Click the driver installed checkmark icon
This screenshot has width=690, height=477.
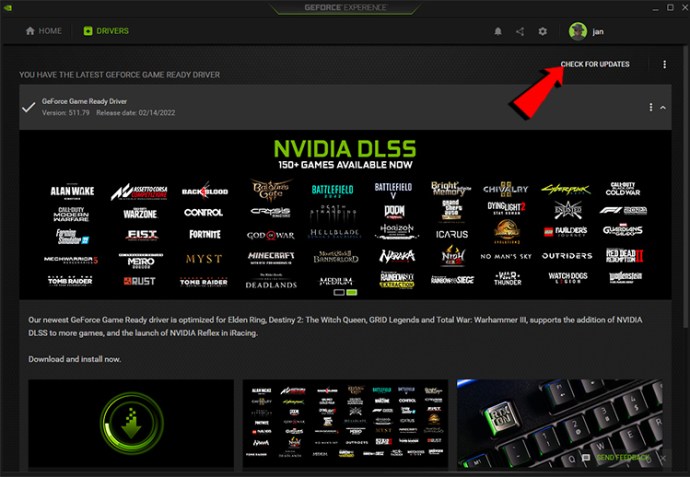(29, 107)
